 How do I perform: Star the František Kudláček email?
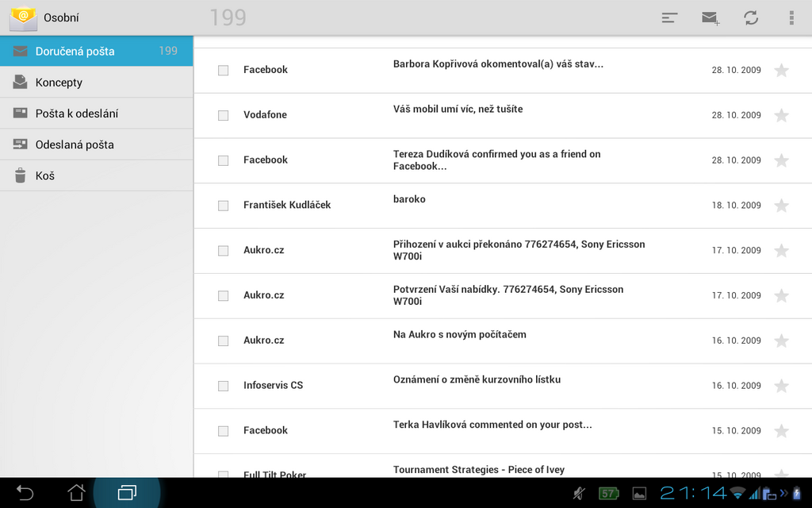781,206
